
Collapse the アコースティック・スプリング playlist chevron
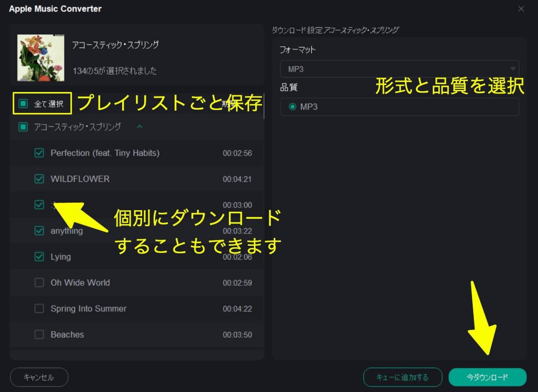click(x=140, y=127)
